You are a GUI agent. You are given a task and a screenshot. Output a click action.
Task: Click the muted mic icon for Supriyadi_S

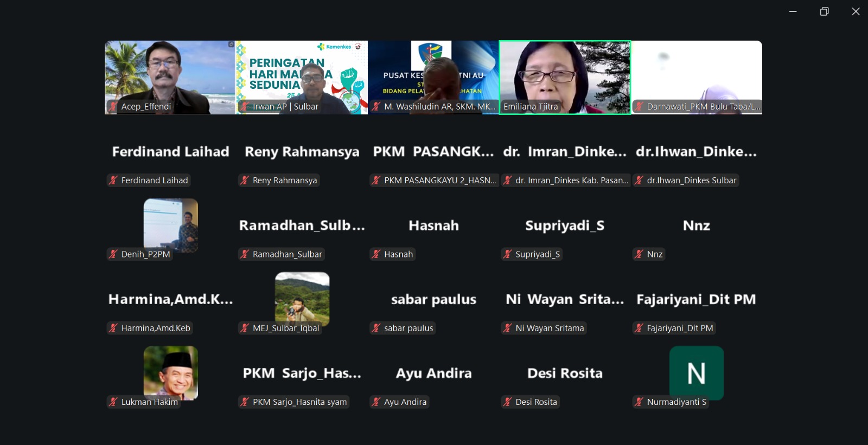click(x=507, y=254)
